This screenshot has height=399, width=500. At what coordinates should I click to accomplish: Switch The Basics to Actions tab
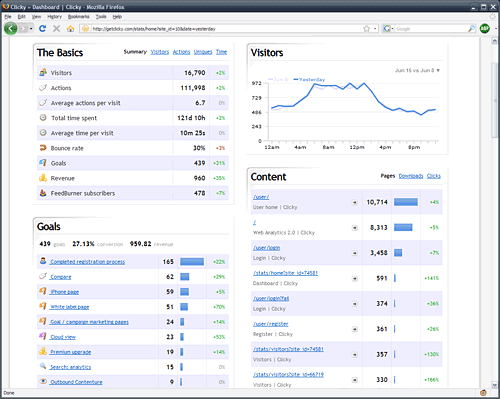tap(181, 52)
